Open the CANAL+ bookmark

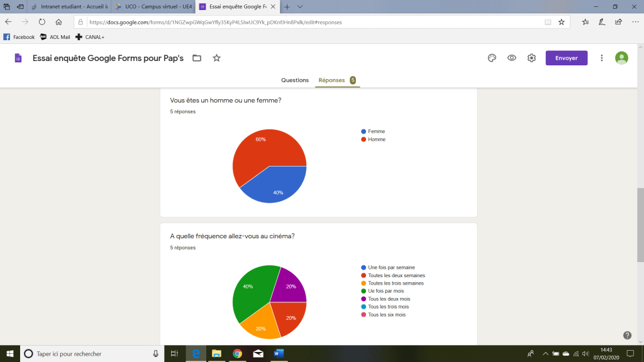click(x=90, y=37)
